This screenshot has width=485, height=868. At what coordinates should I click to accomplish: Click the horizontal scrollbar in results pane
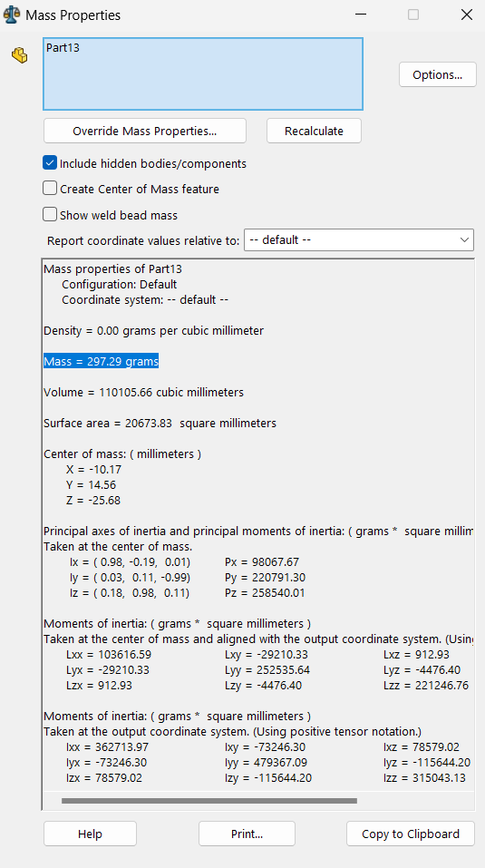tap(209, 801)
